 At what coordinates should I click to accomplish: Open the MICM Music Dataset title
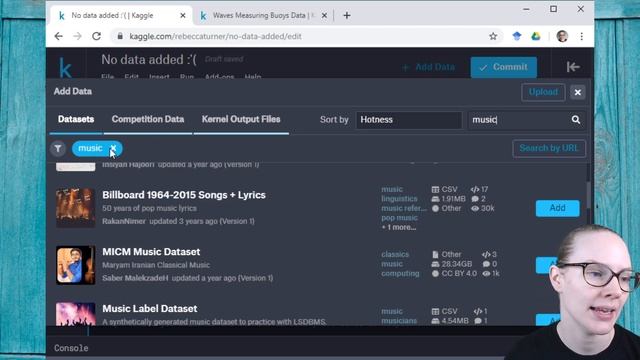[151, 252]
